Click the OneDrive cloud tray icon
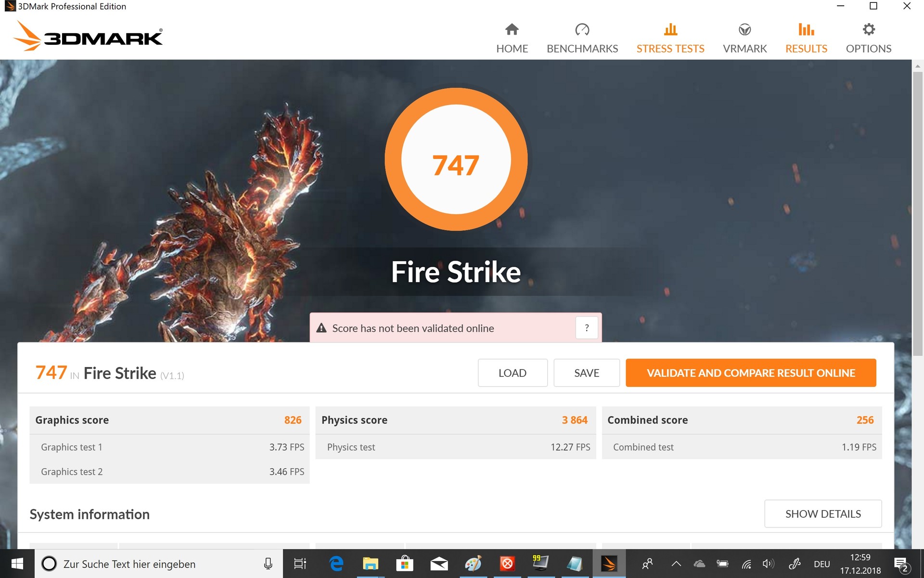Image resolution: width=924 pixels, height=578 pixels. 699,564
